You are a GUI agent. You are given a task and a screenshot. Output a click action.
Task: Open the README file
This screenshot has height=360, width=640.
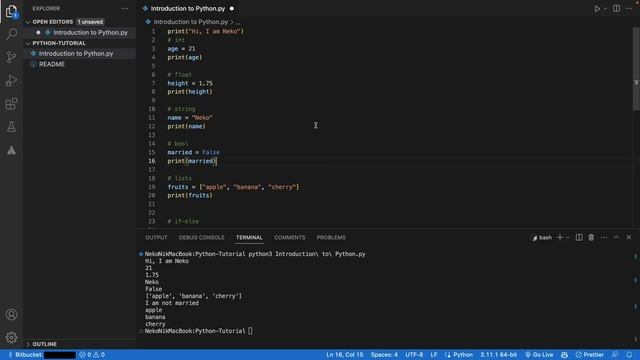click(x=51, y=64)
